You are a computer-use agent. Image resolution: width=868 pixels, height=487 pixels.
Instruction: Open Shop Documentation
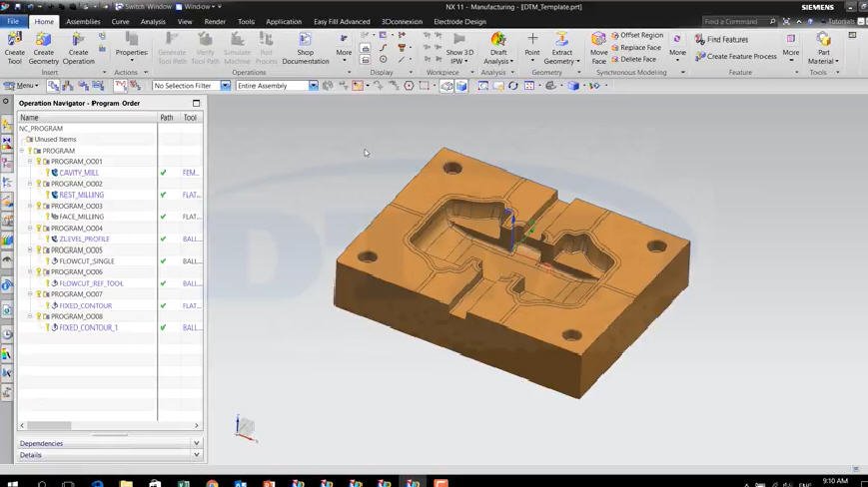click(x=305, y=48)
